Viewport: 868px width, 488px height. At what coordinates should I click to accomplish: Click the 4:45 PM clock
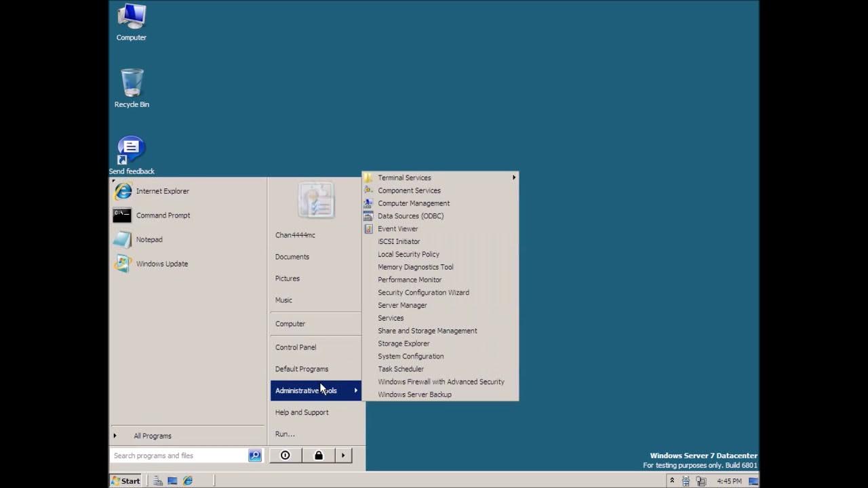[730, 481]
